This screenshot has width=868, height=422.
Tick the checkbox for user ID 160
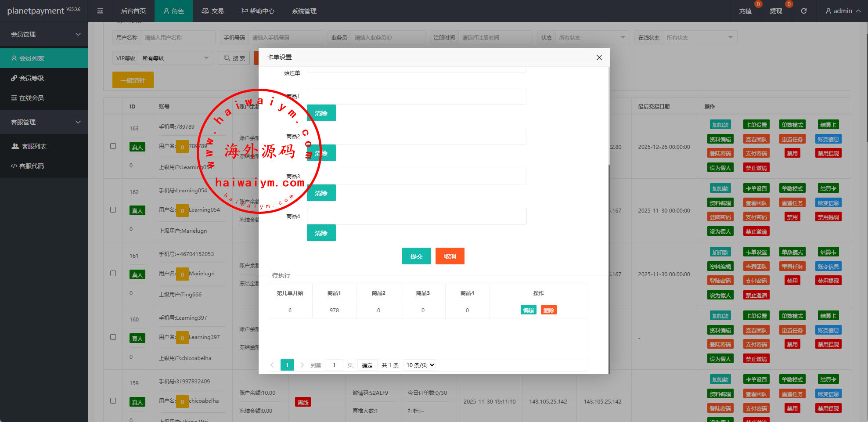tap(113, 337)
